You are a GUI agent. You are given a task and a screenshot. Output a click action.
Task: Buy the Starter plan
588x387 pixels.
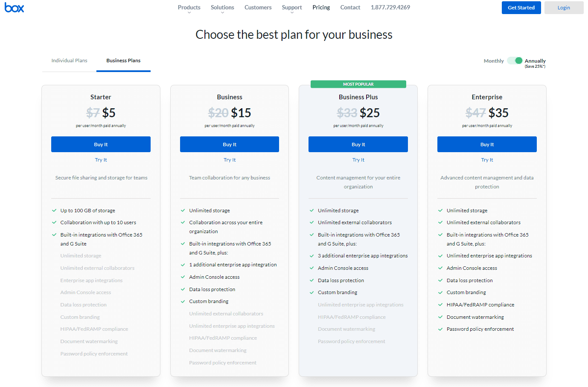click(101, 144)
